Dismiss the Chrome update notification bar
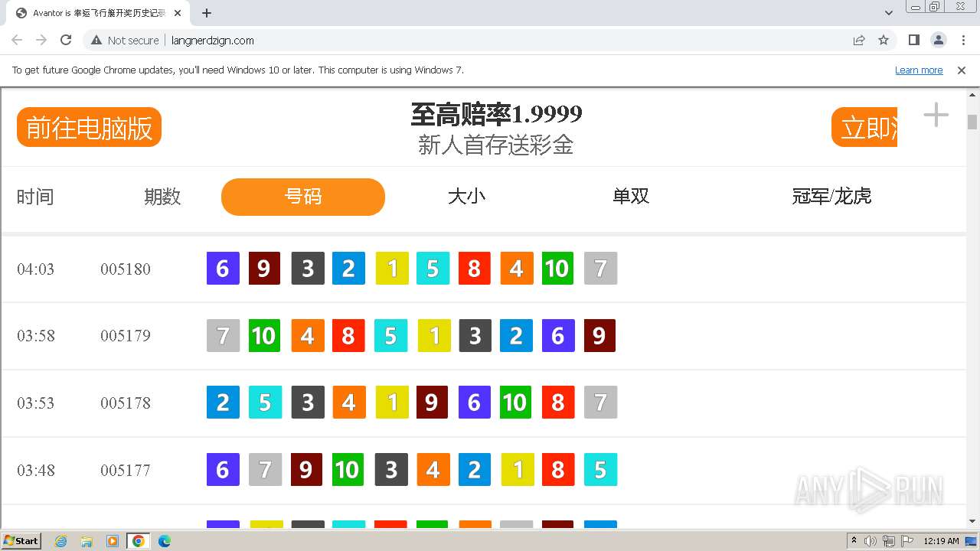Image resolution: width=980 pixels, height=551 pixels. coord(962,70)
